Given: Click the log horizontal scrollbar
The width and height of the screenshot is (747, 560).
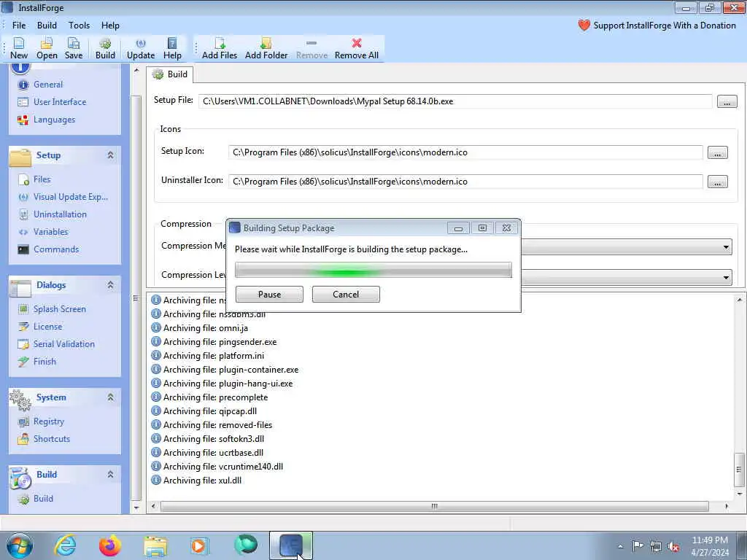Looking at the screenshot, I should coord(435,506).
